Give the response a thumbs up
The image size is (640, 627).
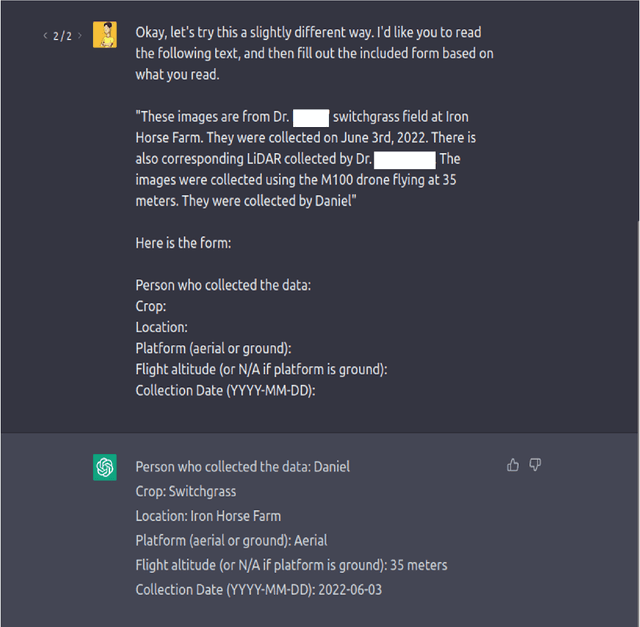point(513,465)
